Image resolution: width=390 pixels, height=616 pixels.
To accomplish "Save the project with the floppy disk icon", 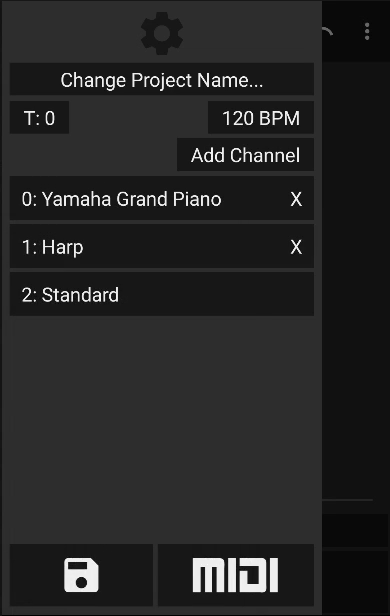I will [81, 575].
